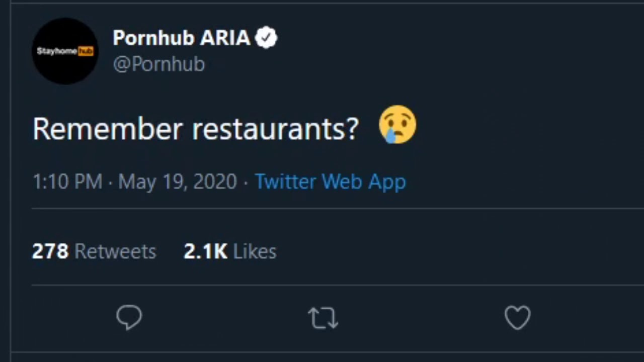Viewport: 644px width, 362px height.
Task: Retweet using the arrows icon
Action: coord(323,318)
